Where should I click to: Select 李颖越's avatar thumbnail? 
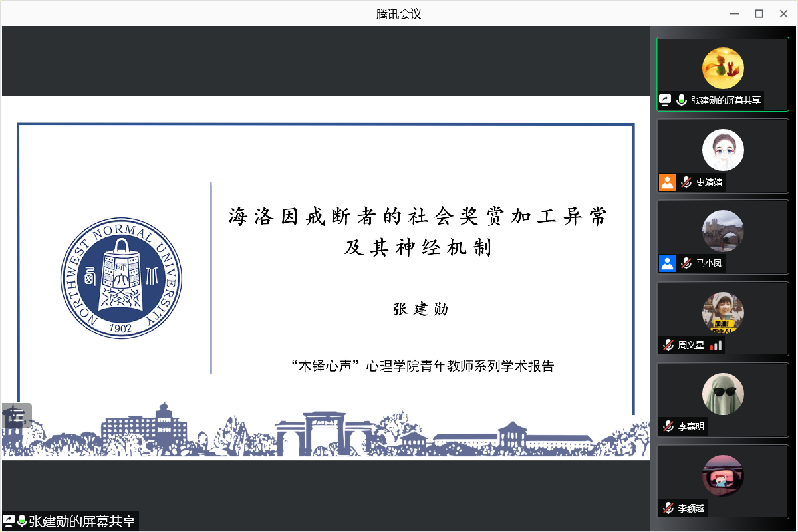(x=723, y=475)
